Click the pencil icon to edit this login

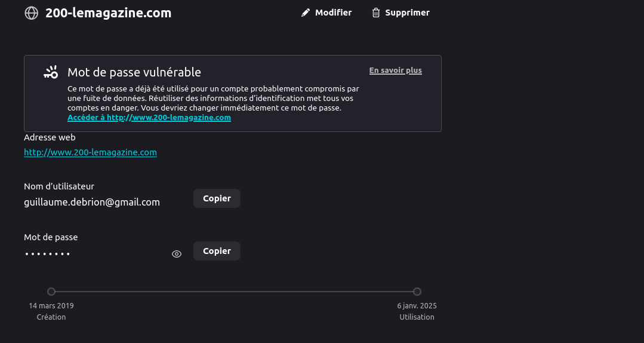306,13
